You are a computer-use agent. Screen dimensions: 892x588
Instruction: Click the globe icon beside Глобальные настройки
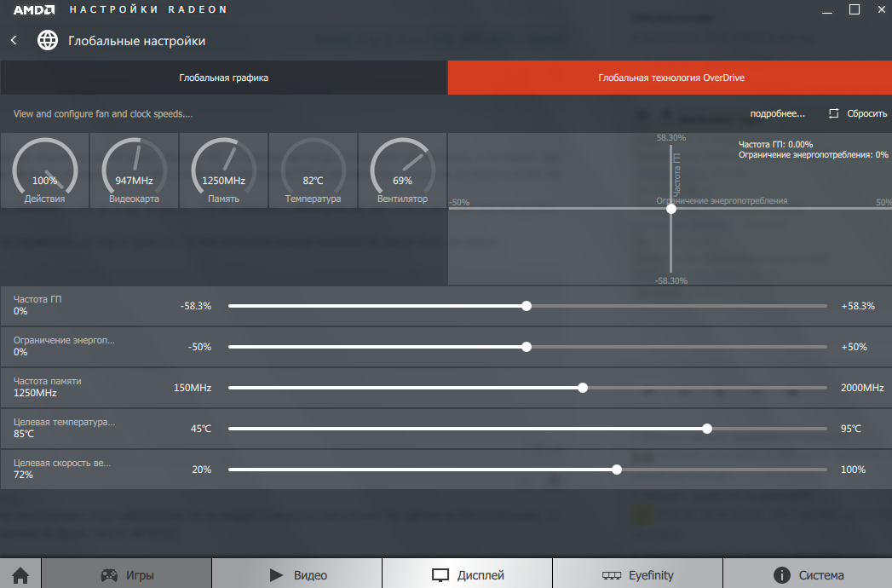(x=48, y=40)
